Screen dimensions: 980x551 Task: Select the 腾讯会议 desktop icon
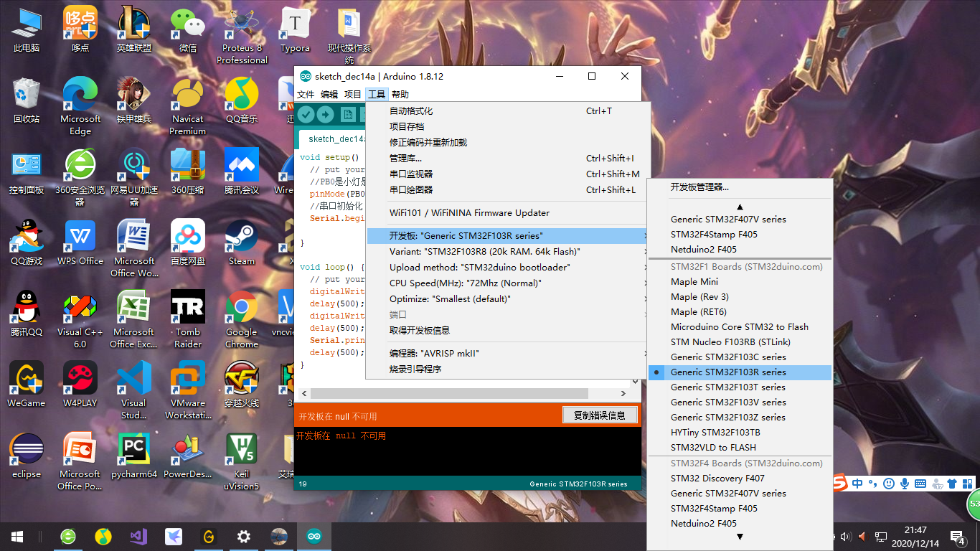(242, 172)
